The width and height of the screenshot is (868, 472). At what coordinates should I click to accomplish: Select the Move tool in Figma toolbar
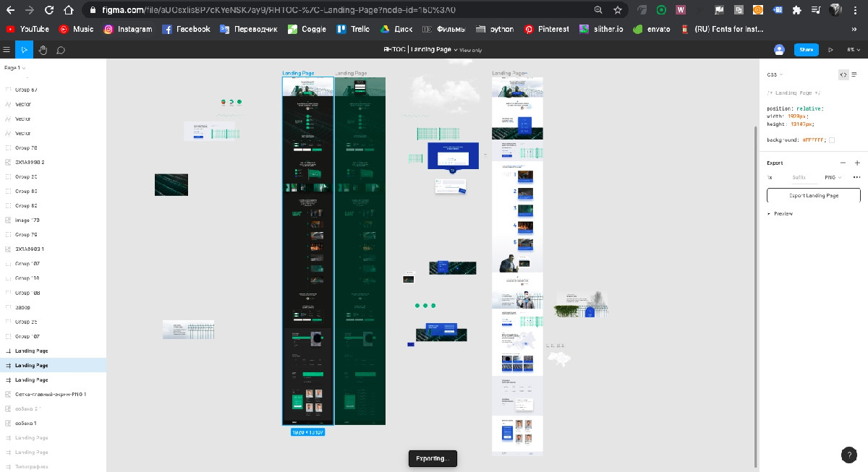click(25, 50)
